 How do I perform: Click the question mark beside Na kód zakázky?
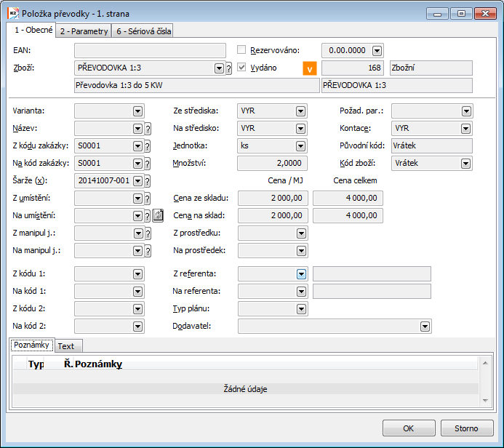coord(148,164)
